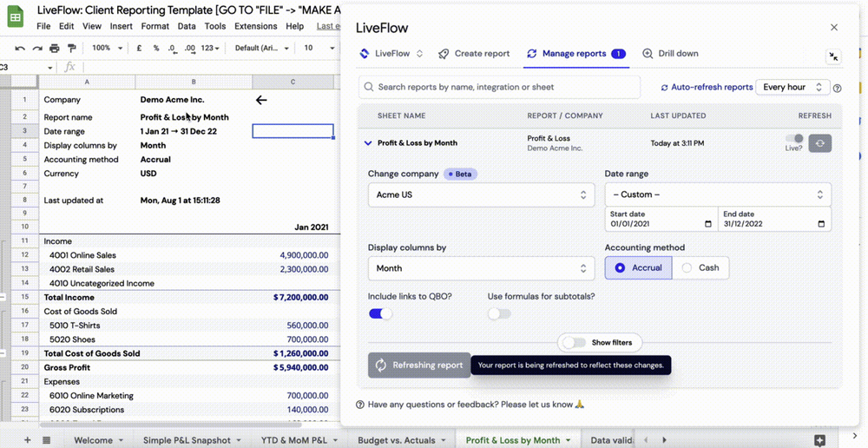The image size is (868, 448).
Task: Open the Change company dropdown showing Acme US
Action: click(481, 195)
